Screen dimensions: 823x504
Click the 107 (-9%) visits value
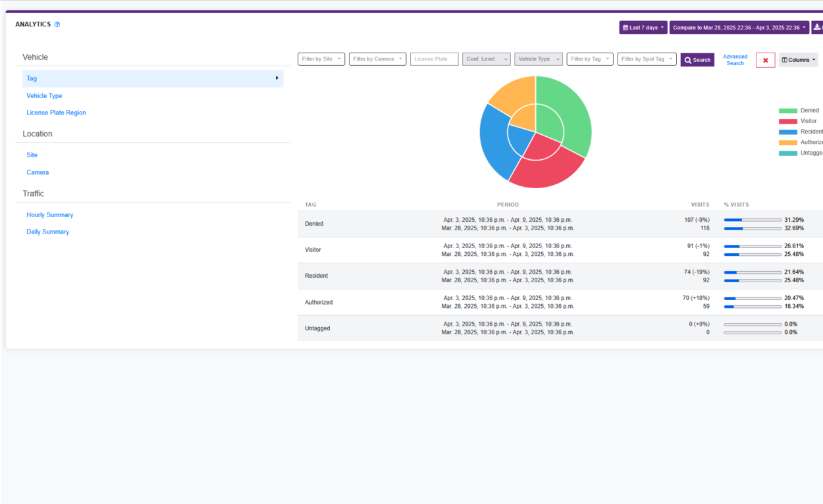(697, 220)
